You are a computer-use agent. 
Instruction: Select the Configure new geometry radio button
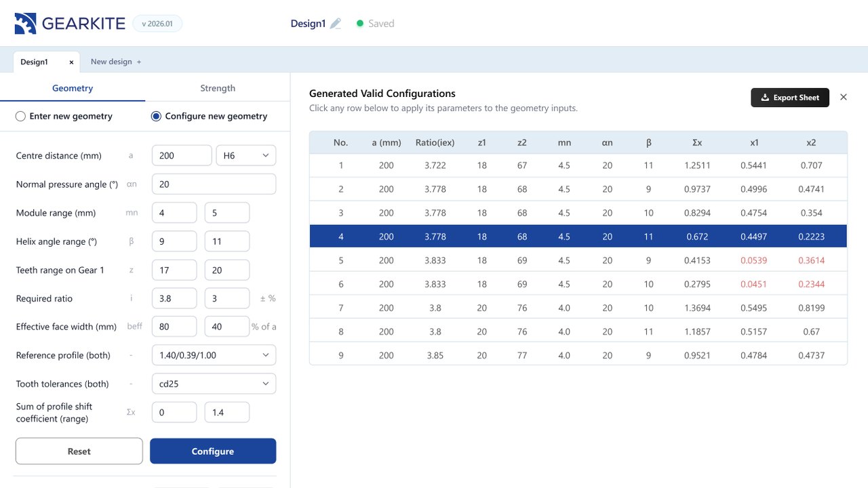tap(156, 117)
